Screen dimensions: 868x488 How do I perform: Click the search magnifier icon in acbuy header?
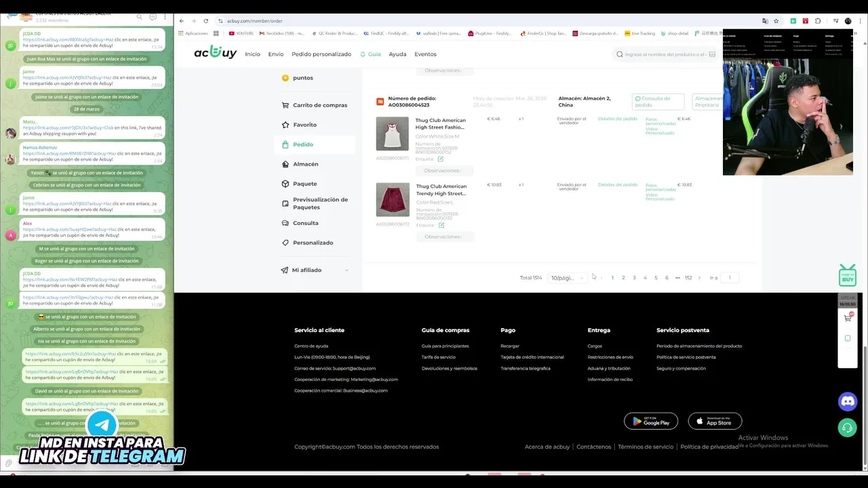point(619,54)
